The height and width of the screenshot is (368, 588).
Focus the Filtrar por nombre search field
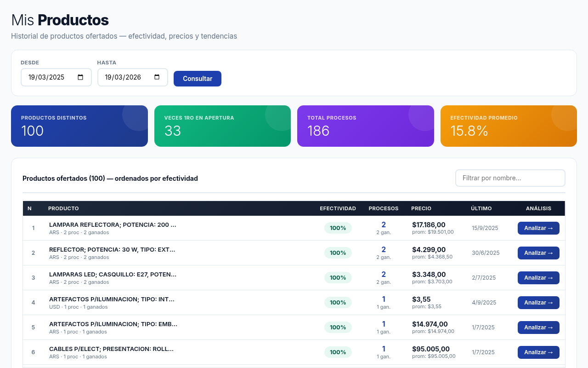pos(510,178)
